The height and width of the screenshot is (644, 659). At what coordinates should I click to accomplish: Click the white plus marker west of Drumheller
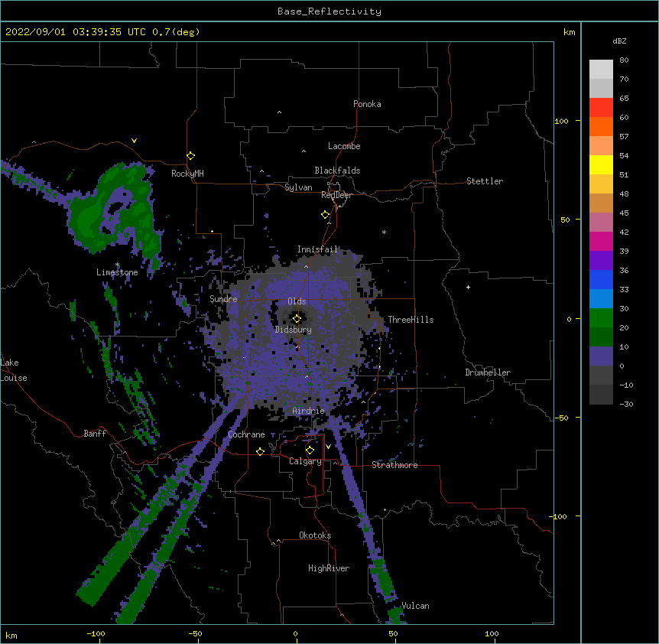pyautogui.click(x=468, y=287)
